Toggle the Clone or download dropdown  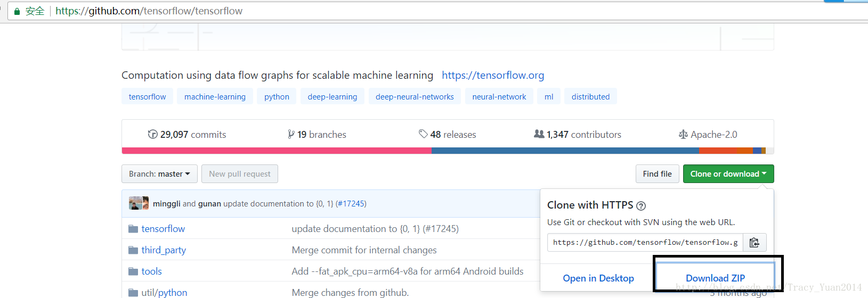click(728, 174)
